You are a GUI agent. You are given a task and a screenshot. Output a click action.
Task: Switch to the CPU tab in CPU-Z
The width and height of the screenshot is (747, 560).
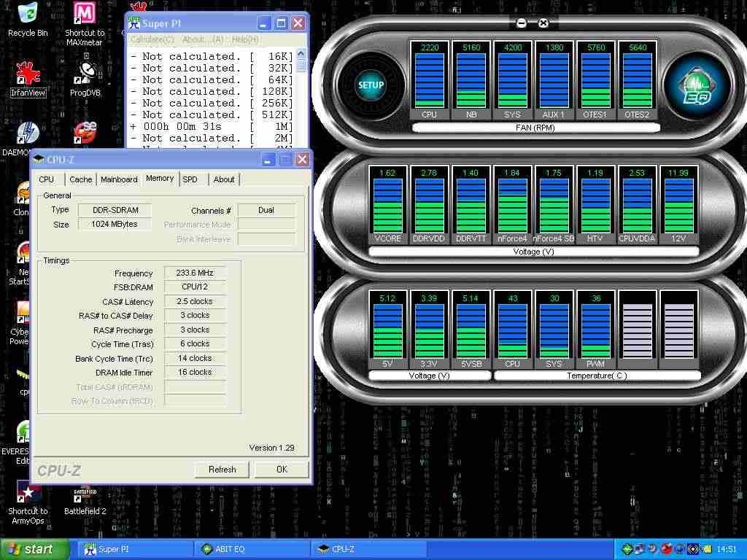pos(47,179)
